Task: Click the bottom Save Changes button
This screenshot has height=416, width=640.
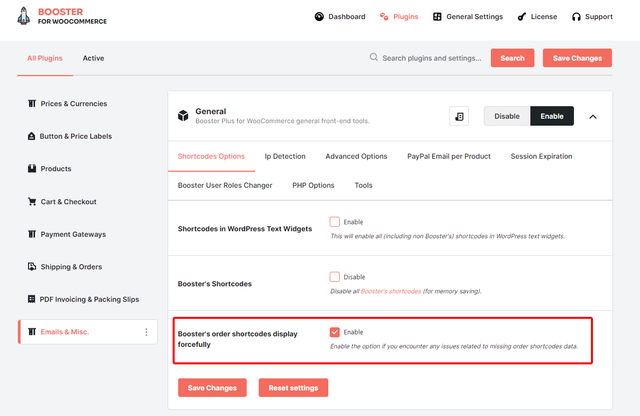Action: pyautogui.click(x=212, y=388)
